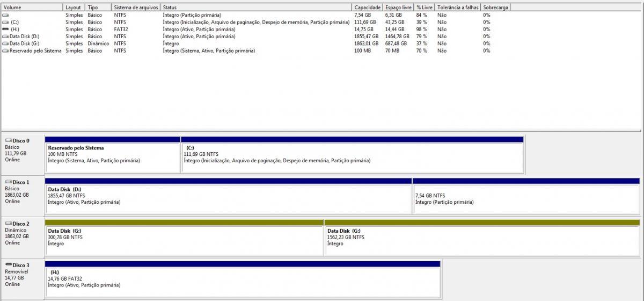The width and height of the screenshot is (644, 301).
Task: Click Íntegro status of Data Disk (G:) row
Action: tap(171, 44)
